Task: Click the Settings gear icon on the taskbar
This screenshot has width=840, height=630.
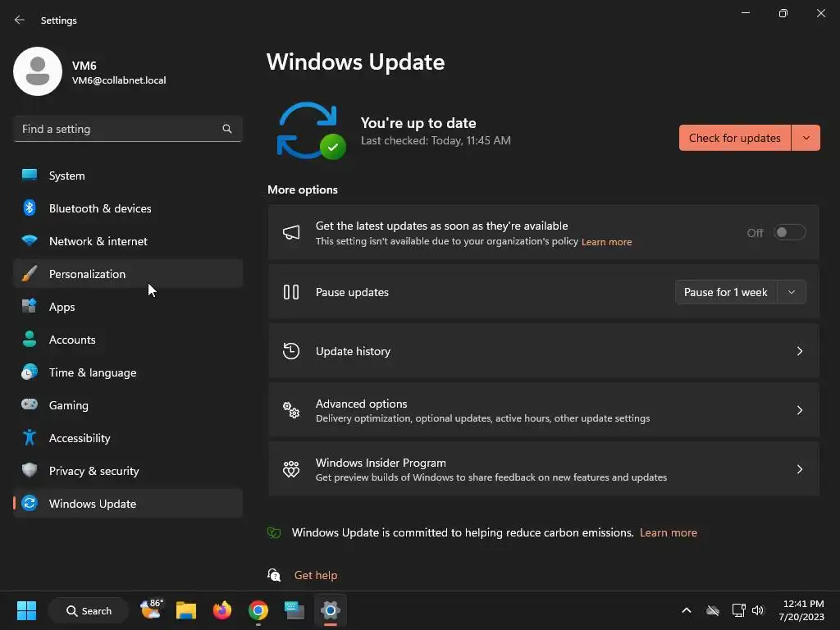Action: (331, 610)
